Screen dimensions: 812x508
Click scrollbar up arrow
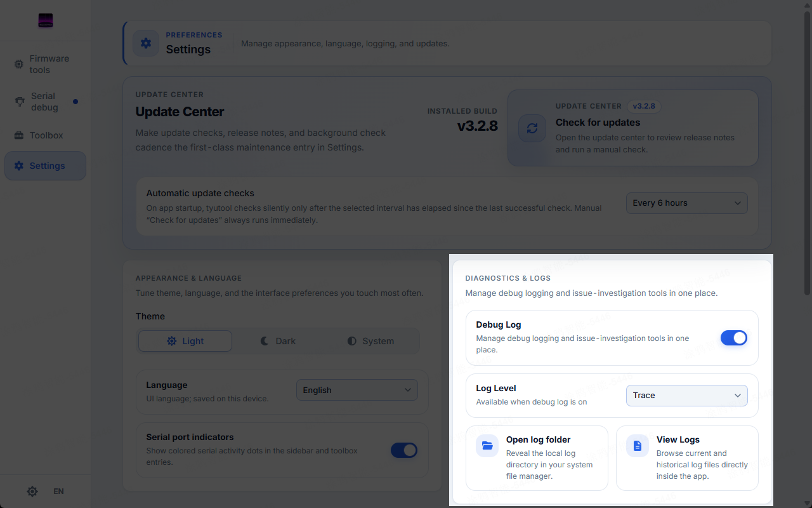pyautogui.click(x=807, y=4)
